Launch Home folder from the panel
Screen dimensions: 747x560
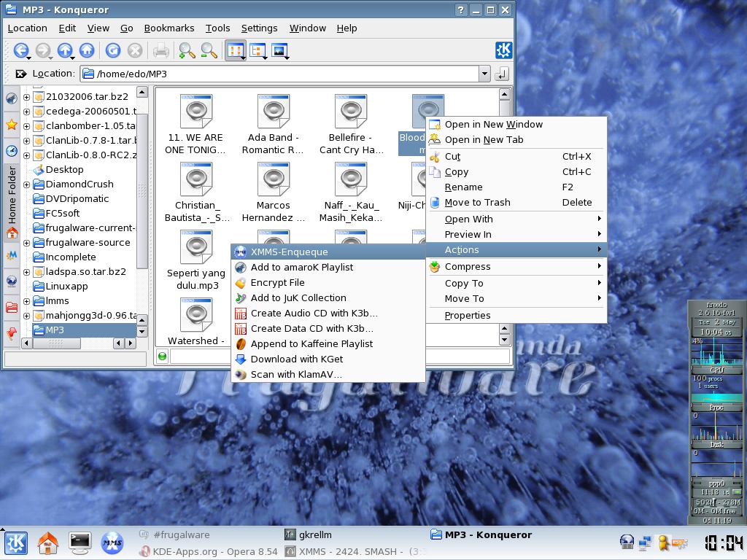[x=48, y=543]
